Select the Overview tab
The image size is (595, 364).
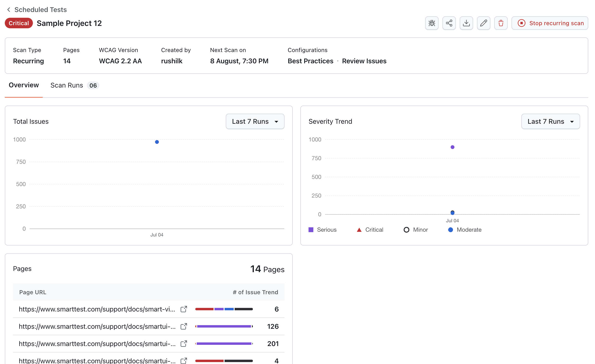(24, 85)
